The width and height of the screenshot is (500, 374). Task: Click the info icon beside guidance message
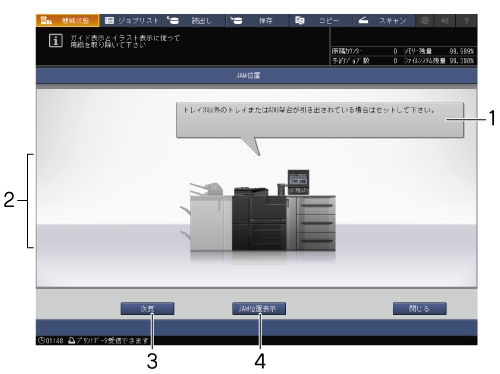pyautogui.click(x=56, y=41)
